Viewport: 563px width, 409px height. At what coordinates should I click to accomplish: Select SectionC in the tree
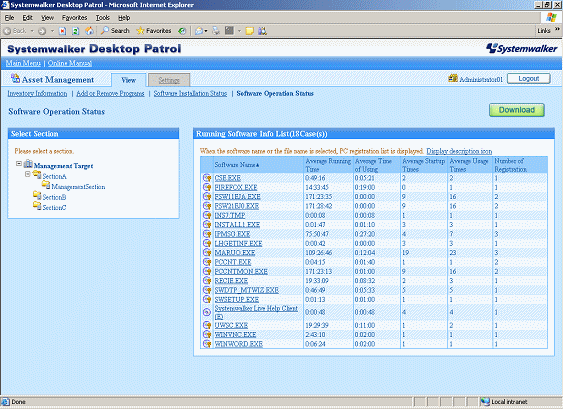tap(54, 208)
